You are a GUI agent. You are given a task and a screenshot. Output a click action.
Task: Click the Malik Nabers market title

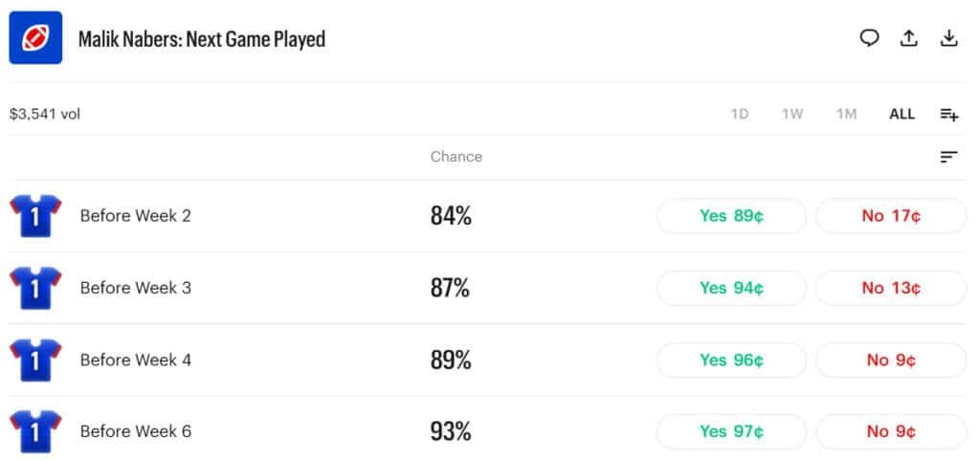pos(201,38)
